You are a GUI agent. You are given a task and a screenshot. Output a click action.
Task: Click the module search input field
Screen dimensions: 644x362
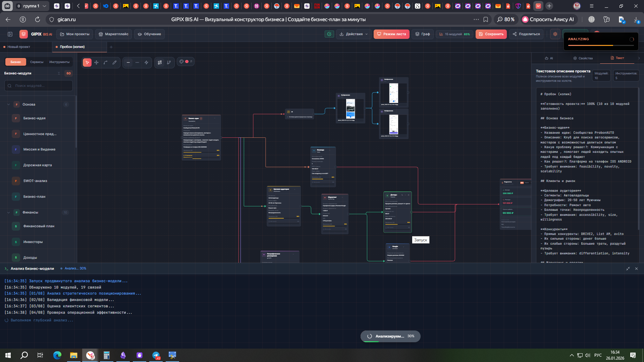39,86
